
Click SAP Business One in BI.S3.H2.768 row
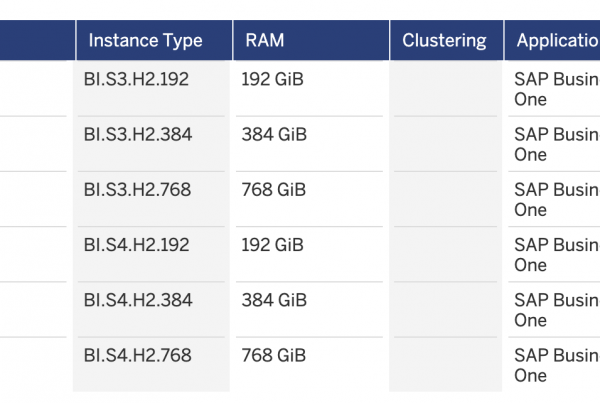[557, 199]
